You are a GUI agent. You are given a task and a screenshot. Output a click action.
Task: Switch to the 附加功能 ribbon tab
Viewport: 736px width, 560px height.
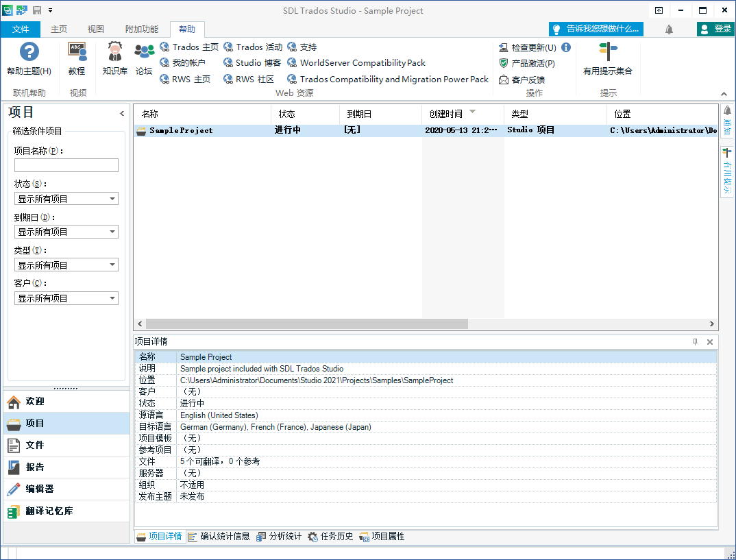click(x=142, y=29)
